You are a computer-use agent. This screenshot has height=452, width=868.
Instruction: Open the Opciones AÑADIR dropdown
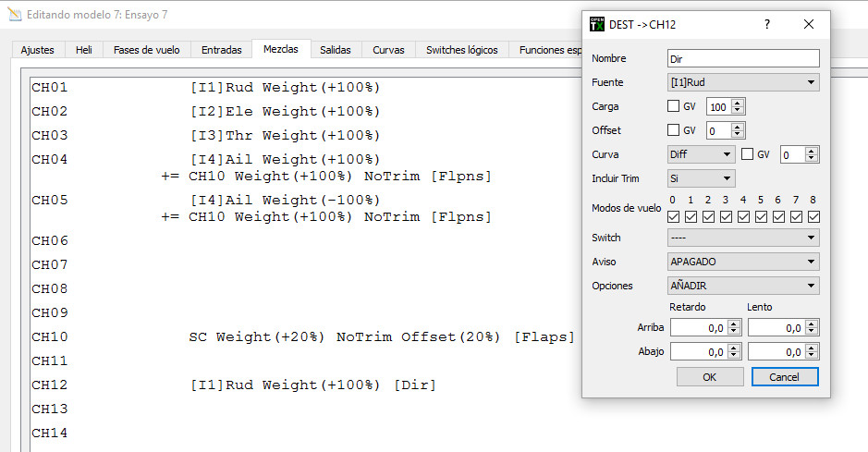[743, 286]
